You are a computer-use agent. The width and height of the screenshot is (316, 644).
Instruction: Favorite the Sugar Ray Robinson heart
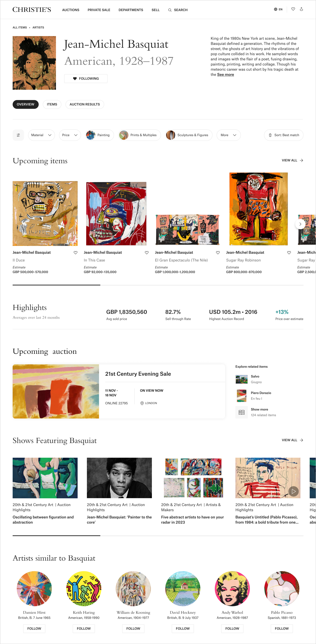coord(289,252)
